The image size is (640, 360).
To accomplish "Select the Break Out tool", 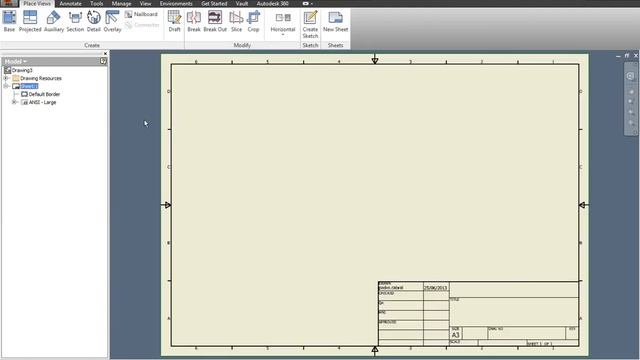I will [x=215, y=22].
